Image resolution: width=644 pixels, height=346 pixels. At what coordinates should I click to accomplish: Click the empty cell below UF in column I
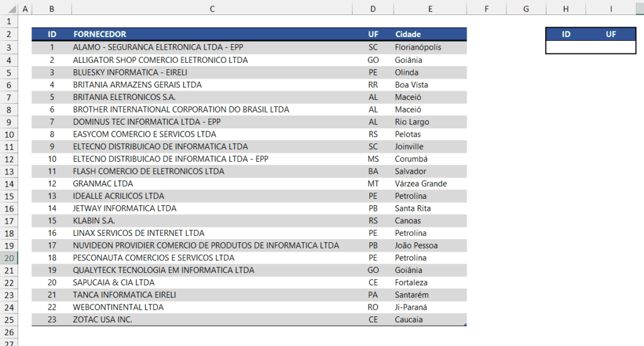(611, 47)
